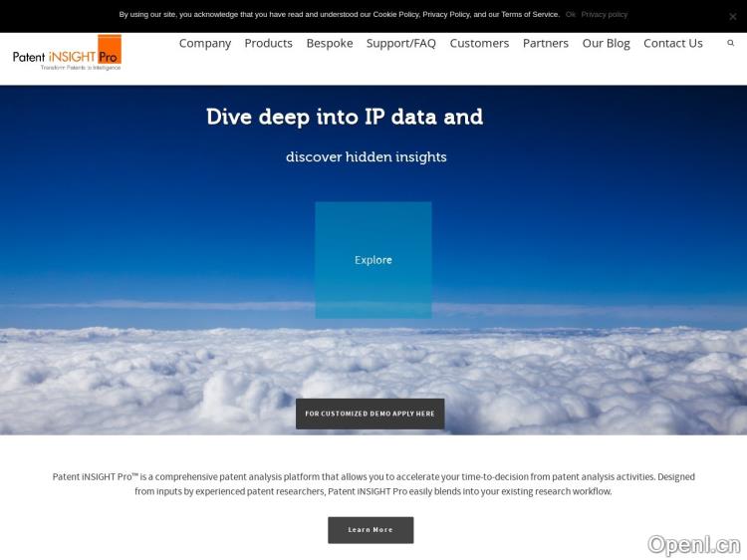The image size is (747, 560).
Task: Select Customers in the navigation bar
Action: (479, 43)
